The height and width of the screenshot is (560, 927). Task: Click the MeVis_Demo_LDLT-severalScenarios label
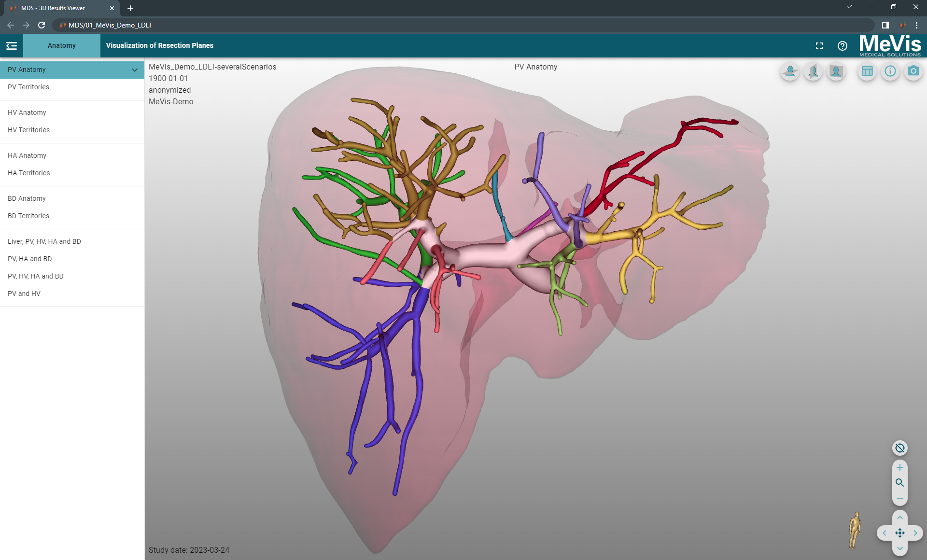tap(212, 67)
